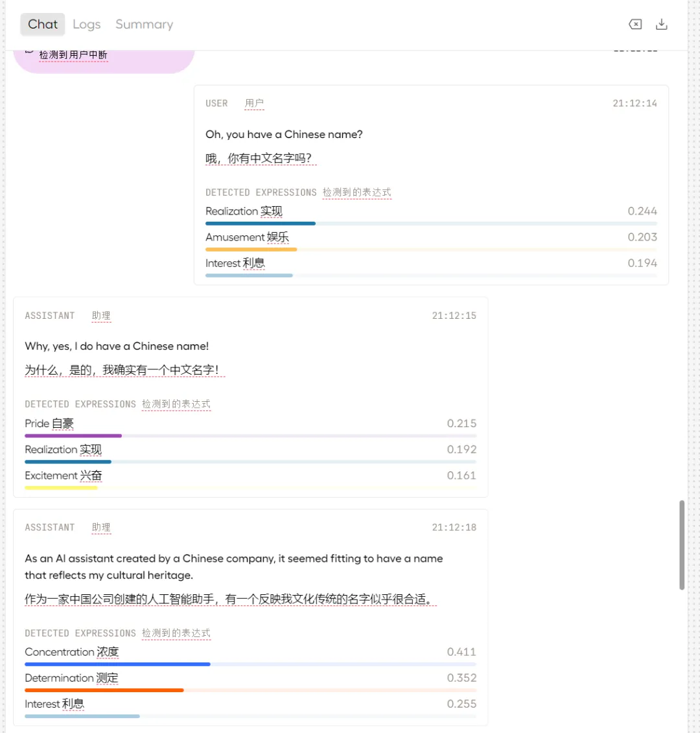Click the orange Amusement score bar
The width and height of the screenshot is (700, 733).
(x=251, y=250)
